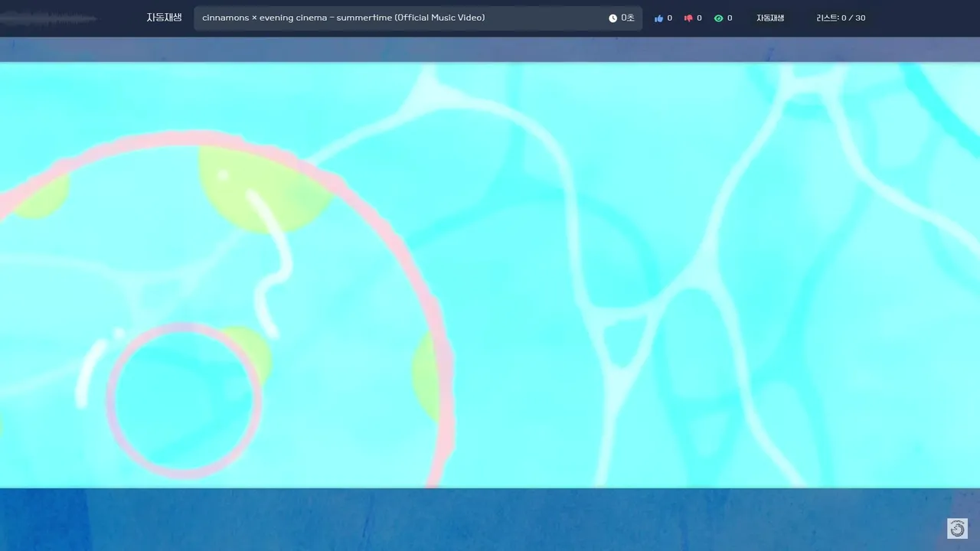Click the cinnamons × evening cinema title field
Screen dimensions: 980x551
pos(418,18)
